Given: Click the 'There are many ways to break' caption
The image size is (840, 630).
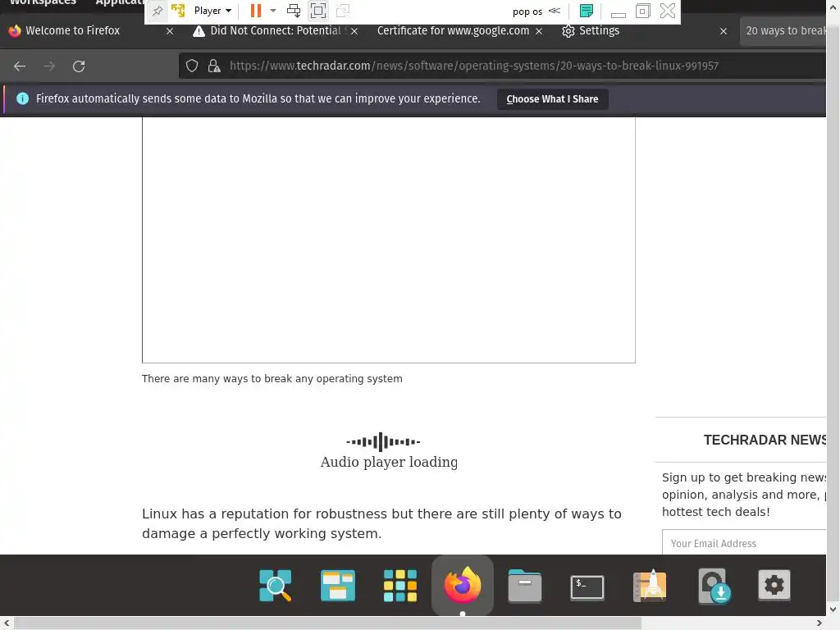Looking at the screenshot, I should [x=272, y=379].
